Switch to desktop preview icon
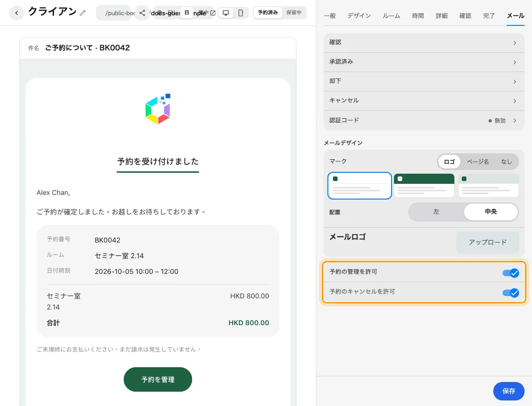 (x=226, y=13)
